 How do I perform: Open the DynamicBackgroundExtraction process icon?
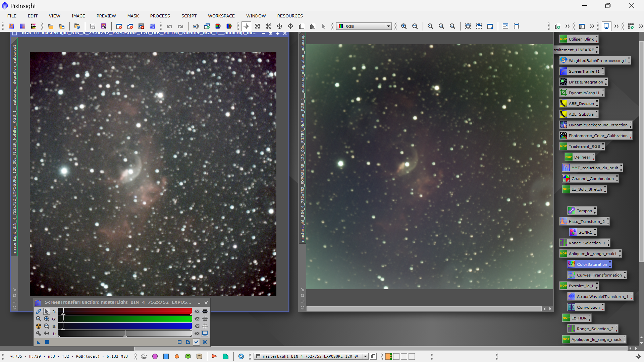click(x=595, y=125)
